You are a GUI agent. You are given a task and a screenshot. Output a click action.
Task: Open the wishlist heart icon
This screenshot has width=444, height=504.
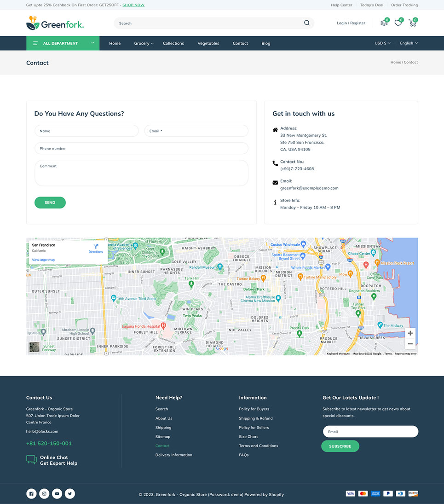(398, 23)
